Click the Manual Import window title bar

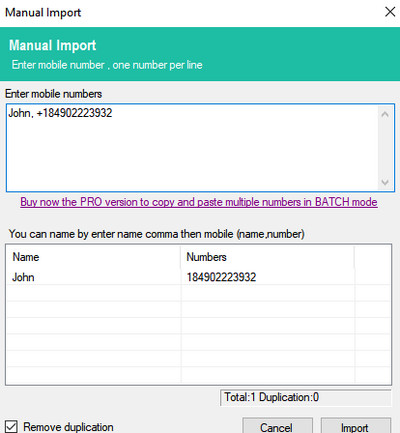click(190, 13)
